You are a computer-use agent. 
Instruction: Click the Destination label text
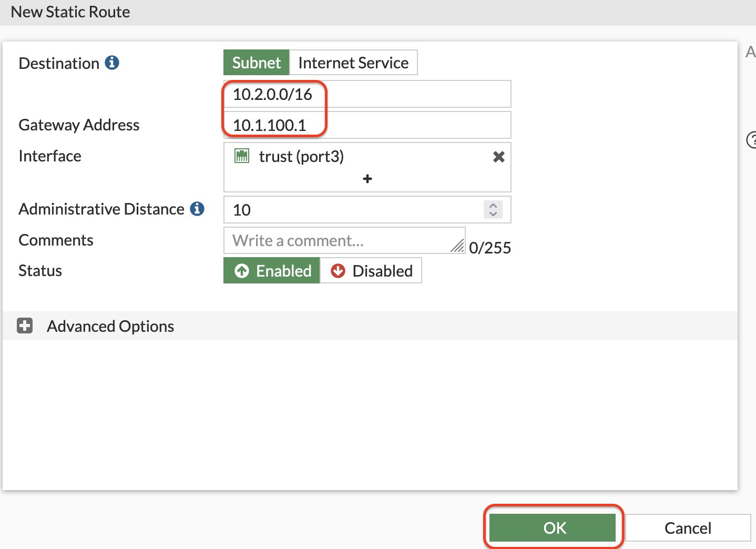pos(59,63)
